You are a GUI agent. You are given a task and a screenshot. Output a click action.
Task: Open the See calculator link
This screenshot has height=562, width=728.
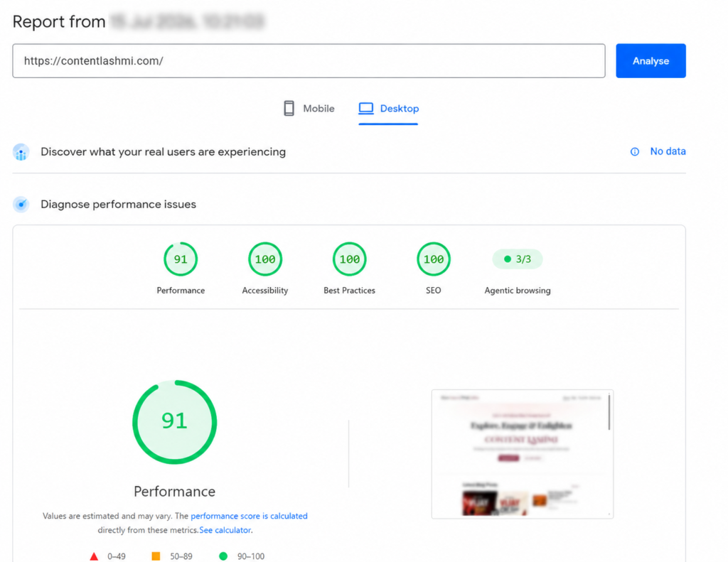click(225, 530)
